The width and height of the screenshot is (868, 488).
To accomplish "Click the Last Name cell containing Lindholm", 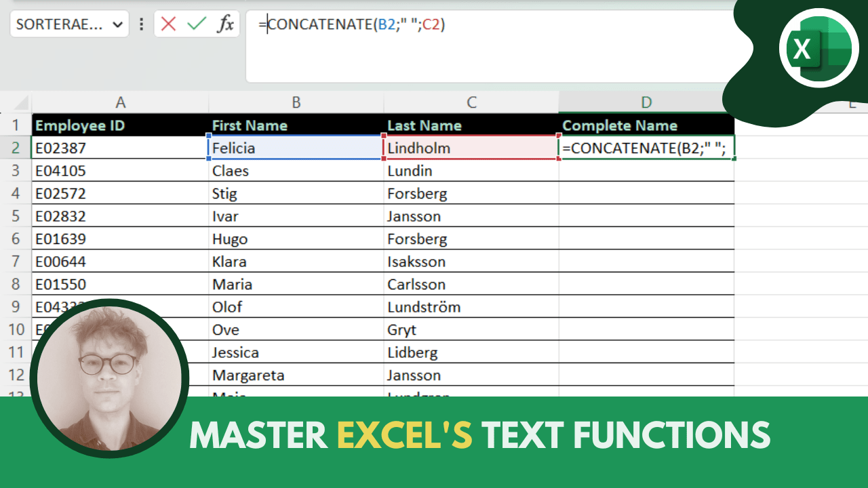I will coord(471,148).
